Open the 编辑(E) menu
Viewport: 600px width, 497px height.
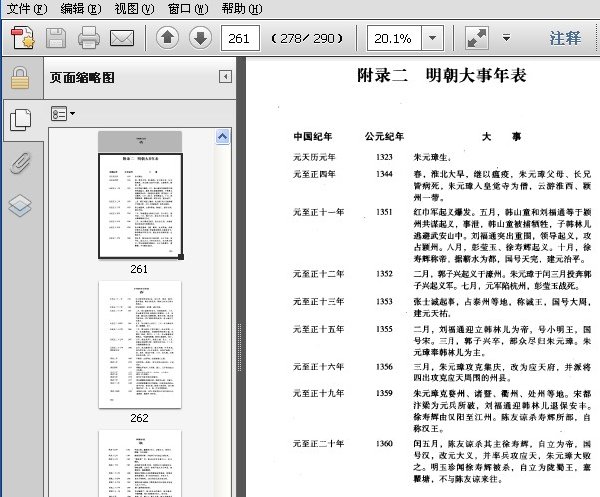81,8
